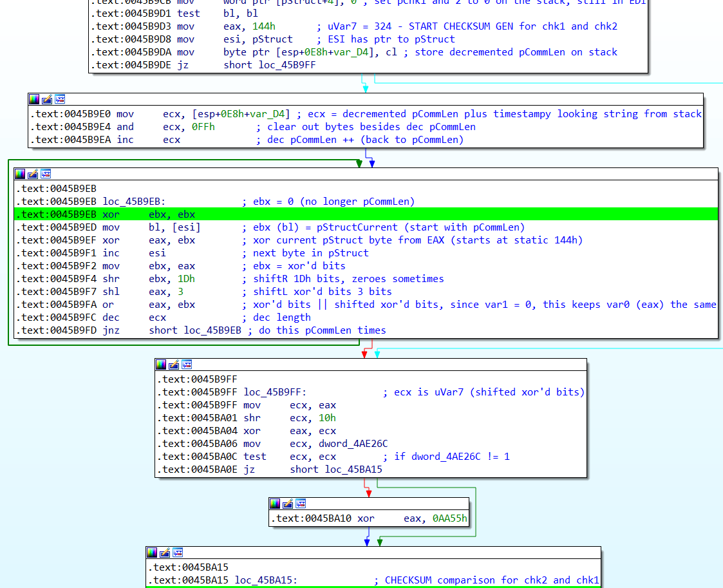Change the node color of the loc_45BA15 block

point(152,553)
